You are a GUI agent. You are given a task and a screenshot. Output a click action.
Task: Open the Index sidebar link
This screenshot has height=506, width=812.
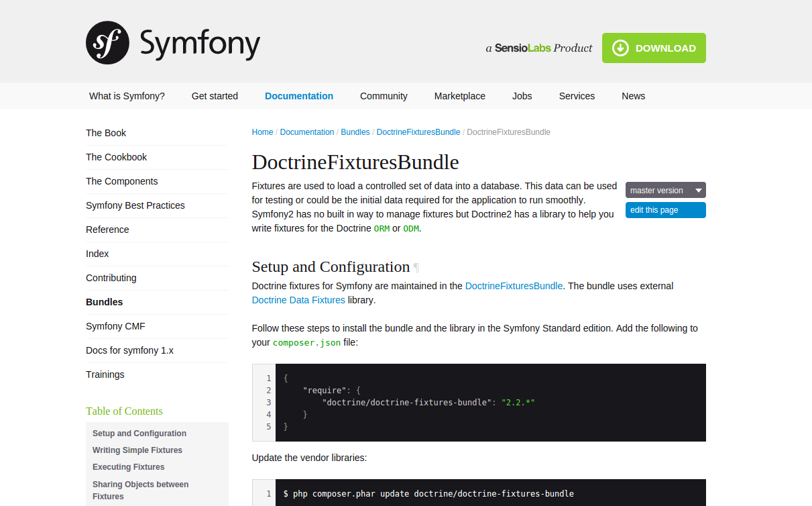click(97, 254)
